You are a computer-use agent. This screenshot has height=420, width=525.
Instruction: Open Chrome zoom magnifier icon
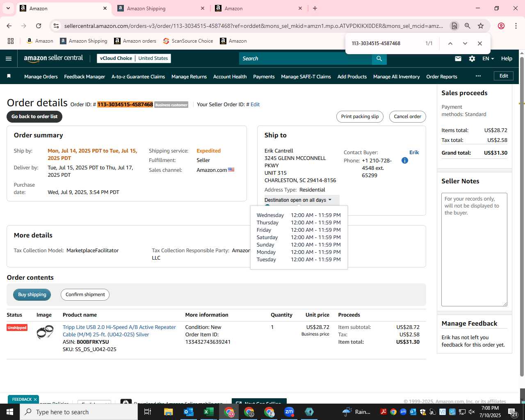coord(468,26)
